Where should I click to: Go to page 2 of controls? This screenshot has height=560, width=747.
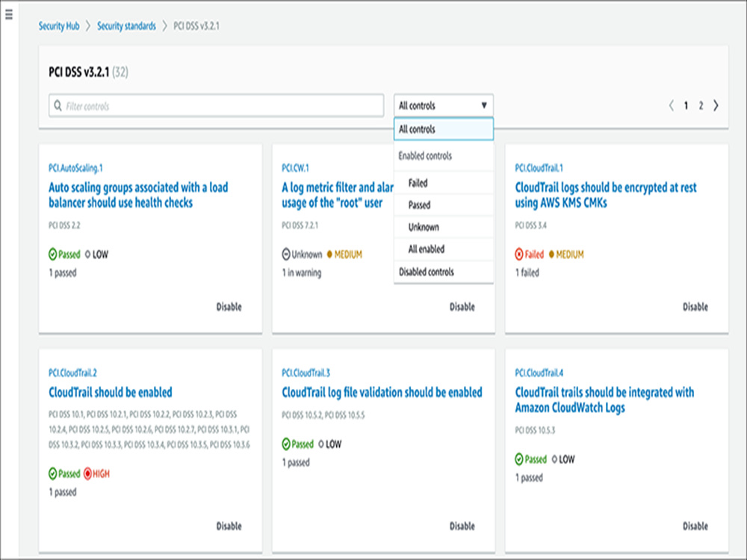click(x=701, y=106)
